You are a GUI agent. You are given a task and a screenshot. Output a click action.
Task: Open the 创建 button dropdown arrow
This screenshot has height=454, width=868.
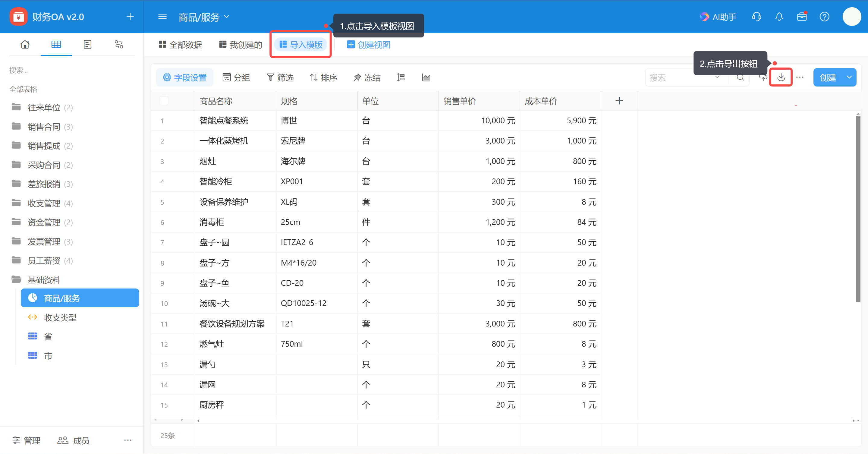pyautogui.click(x=850, y=77)
